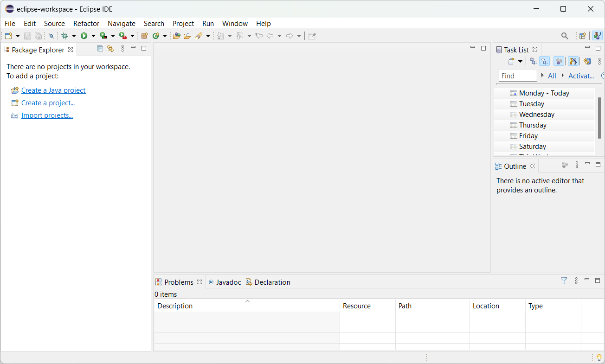This screenshot has height=364, width=605.
Task: Open the Navigate menu
Action: (x=122, y=23)
